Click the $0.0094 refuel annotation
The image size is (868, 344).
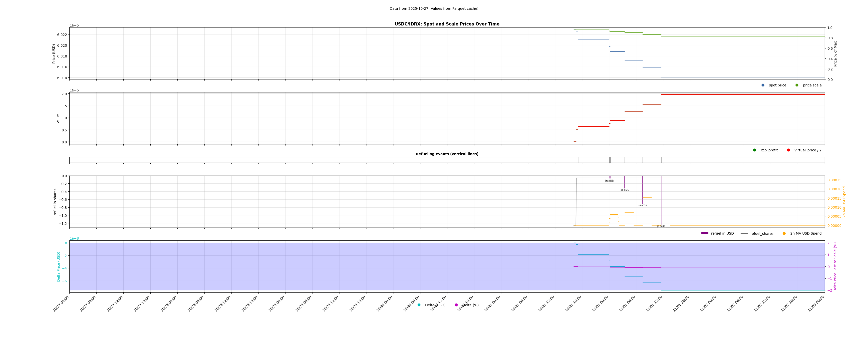(661, 226)
